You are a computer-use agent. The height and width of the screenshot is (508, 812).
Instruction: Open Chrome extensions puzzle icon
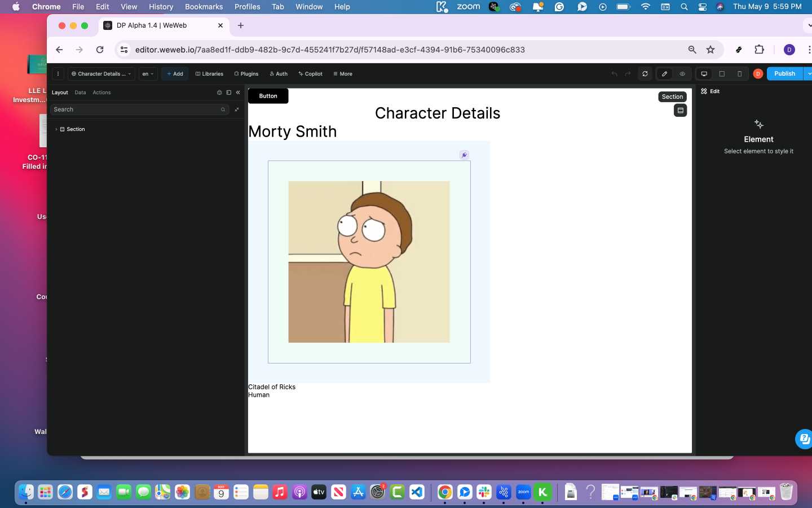[759, 50]
